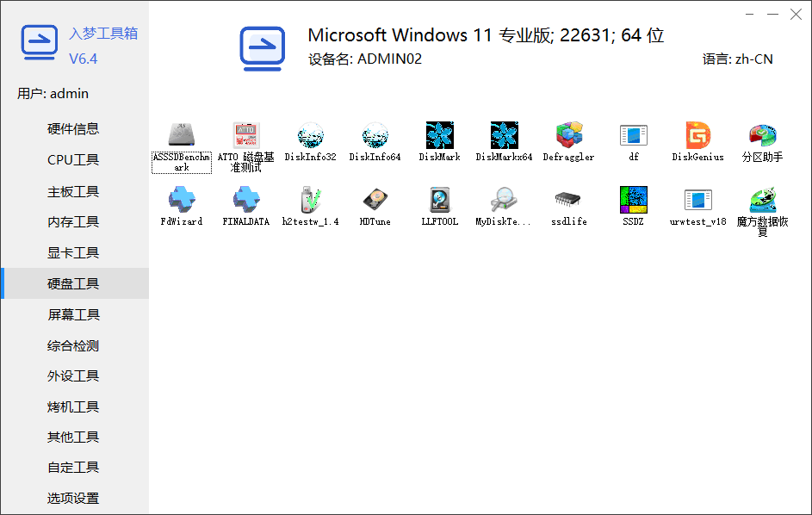Image resolution: width=812 pixels, height=515 pixels.
Task: Open the FdWizard icon
Action: pyautogui.click(x=181, y=207)
